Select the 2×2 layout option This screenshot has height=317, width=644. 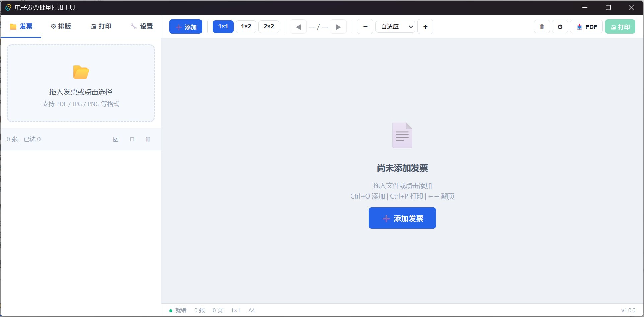coord(269,26)
